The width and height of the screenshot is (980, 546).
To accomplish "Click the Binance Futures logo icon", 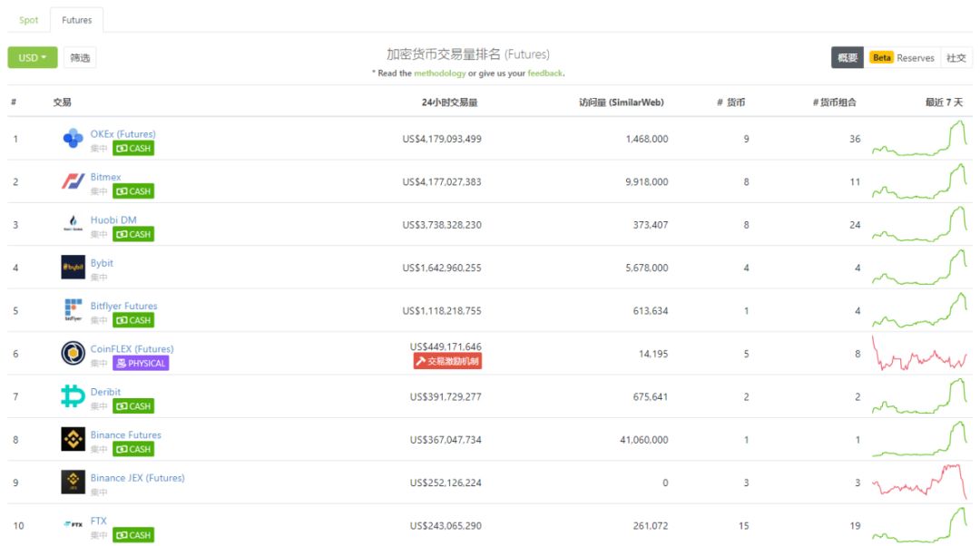I will click(x=73, y=439).
